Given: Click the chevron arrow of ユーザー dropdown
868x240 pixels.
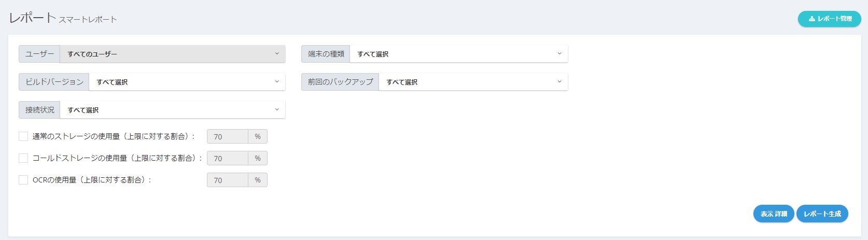Looking at the screenshot, I should (277, 53).
